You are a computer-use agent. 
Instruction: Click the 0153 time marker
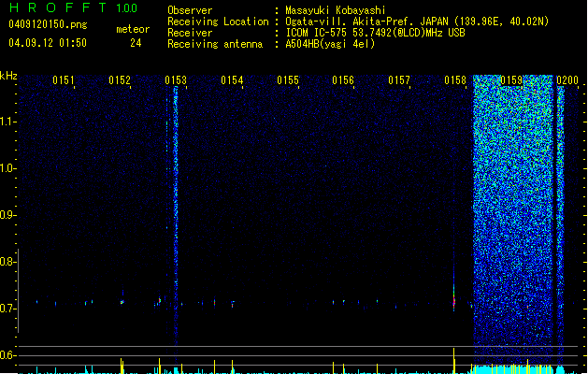pos(176,80)
